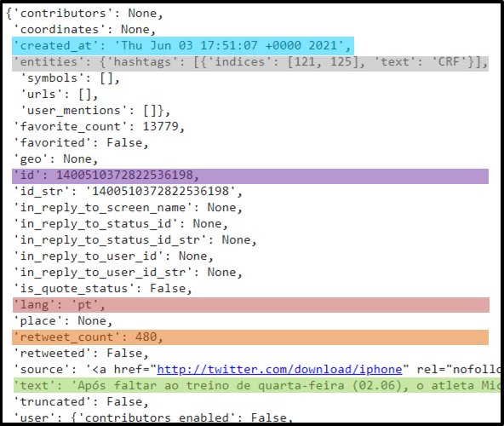Open the twitter.com/download/iphone link
Image resolution: width=504 pixels, height=426 pixels.
coord(279,370)
